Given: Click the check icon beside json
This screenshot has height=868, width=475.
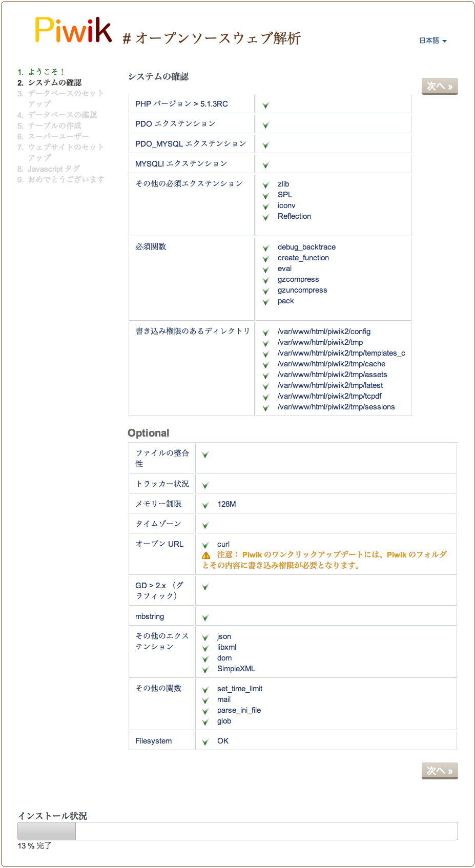Looking at the screenshot, I should 205,637.
